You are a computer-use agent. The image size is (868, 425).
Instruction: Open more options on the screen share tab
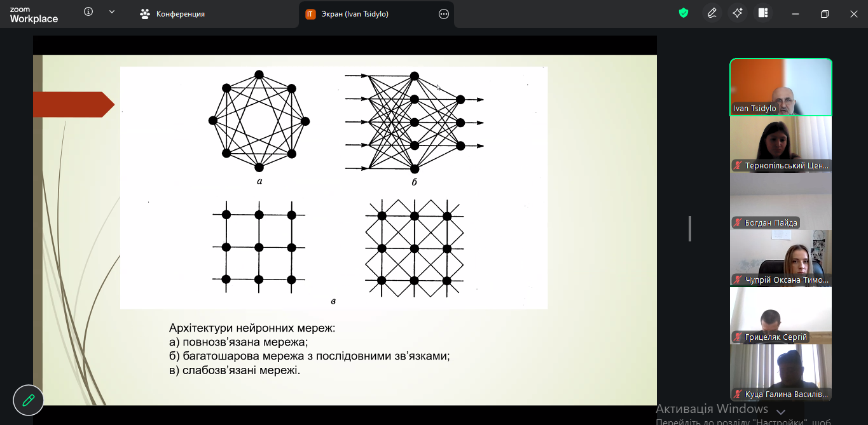(444, 14)
